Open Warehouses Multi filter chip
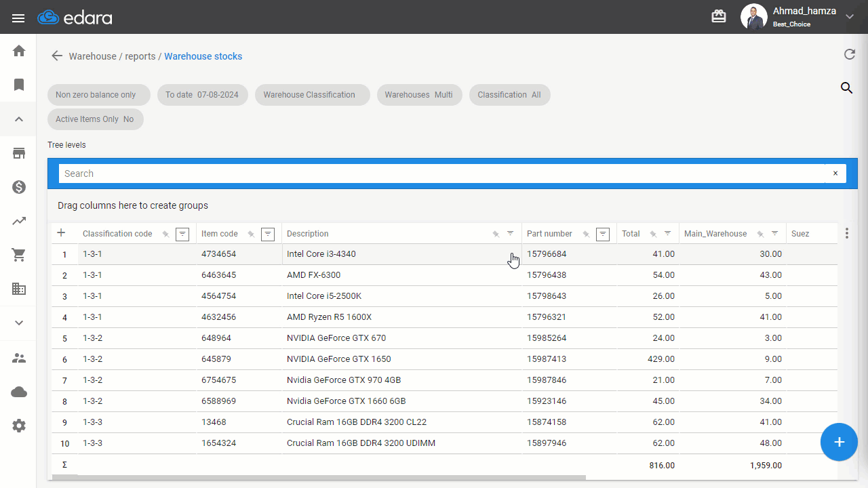868x488 pixels. 419,95
